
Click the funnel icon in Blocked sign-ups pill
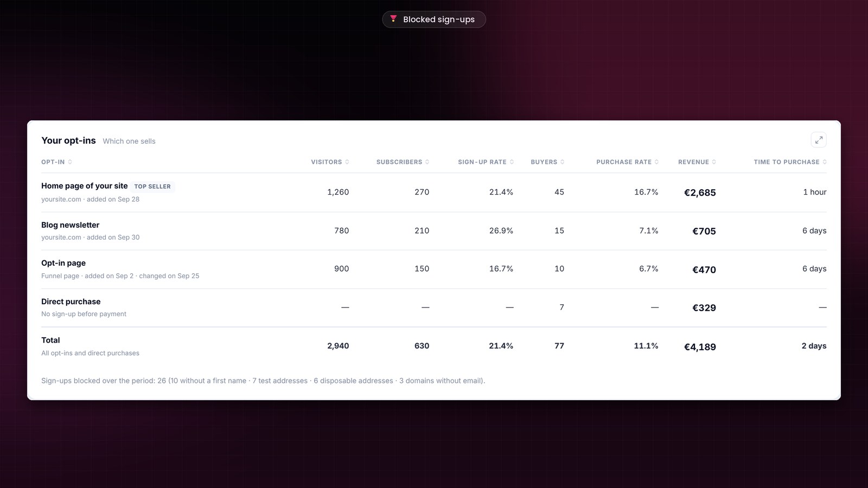coord(393,19)
